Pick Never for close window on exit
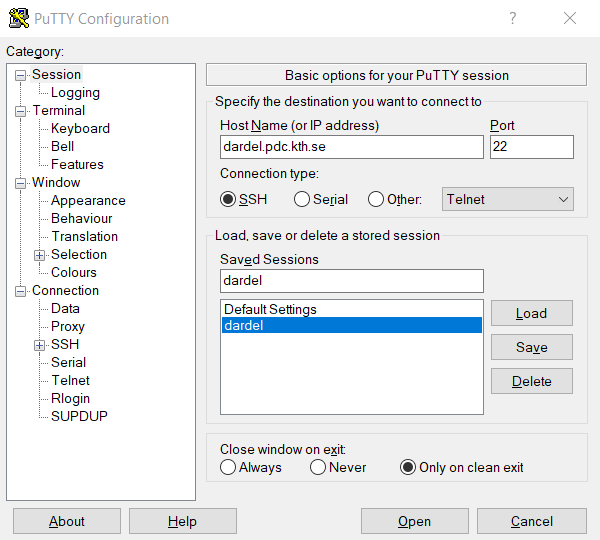 [318, 467]
